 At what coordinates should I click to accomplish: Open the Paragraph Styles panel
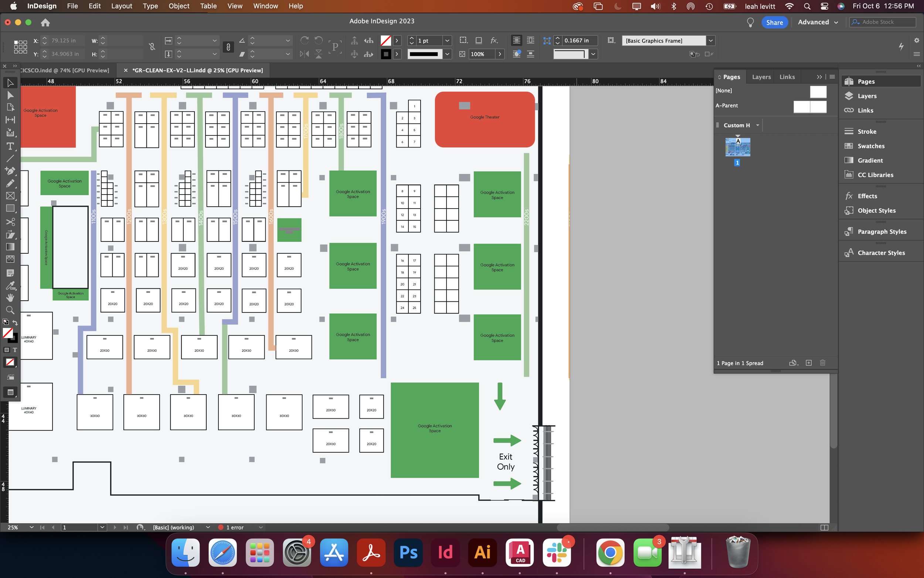click(x=881, y=231)
